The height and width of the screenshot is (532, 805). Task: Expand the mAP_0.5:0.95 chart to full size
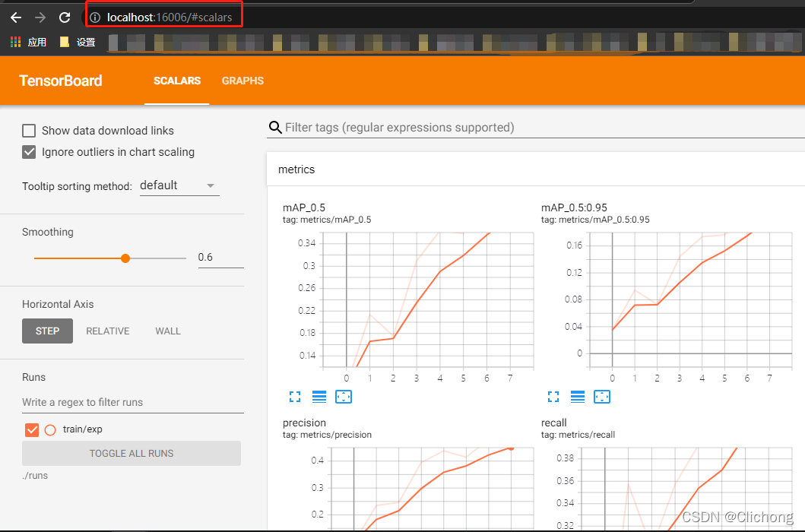pyautogui.click(x=553, y=397)
